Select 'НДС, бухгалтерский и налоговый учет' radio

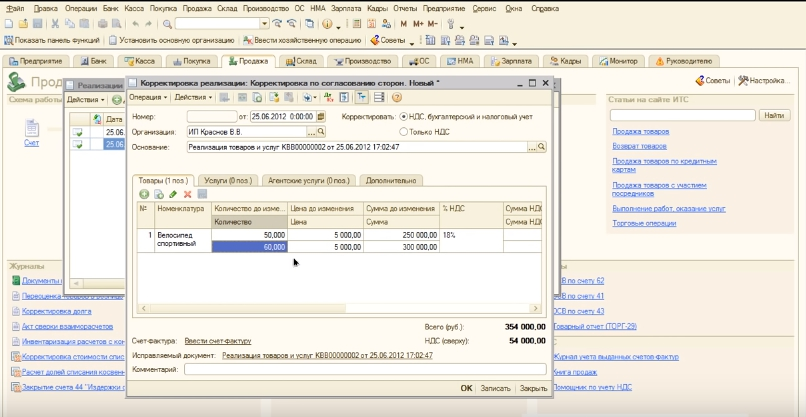(x=404, y=117)
